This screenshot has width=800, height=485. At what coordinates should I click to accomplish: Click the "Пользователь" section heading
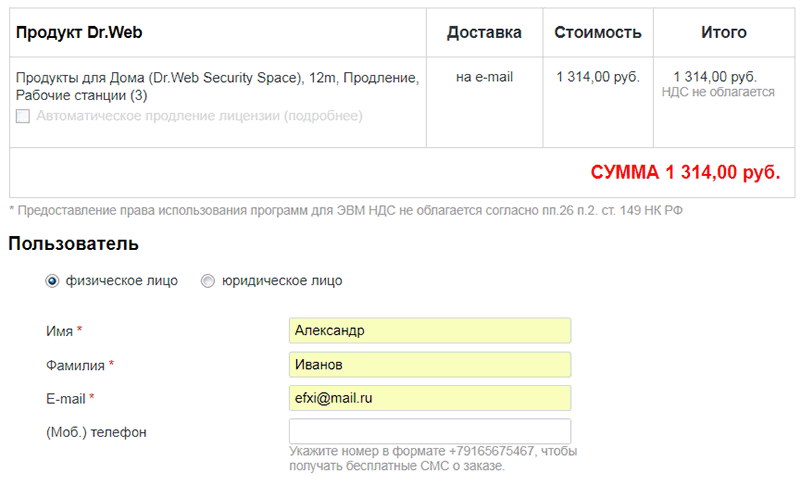coord(74,244)
